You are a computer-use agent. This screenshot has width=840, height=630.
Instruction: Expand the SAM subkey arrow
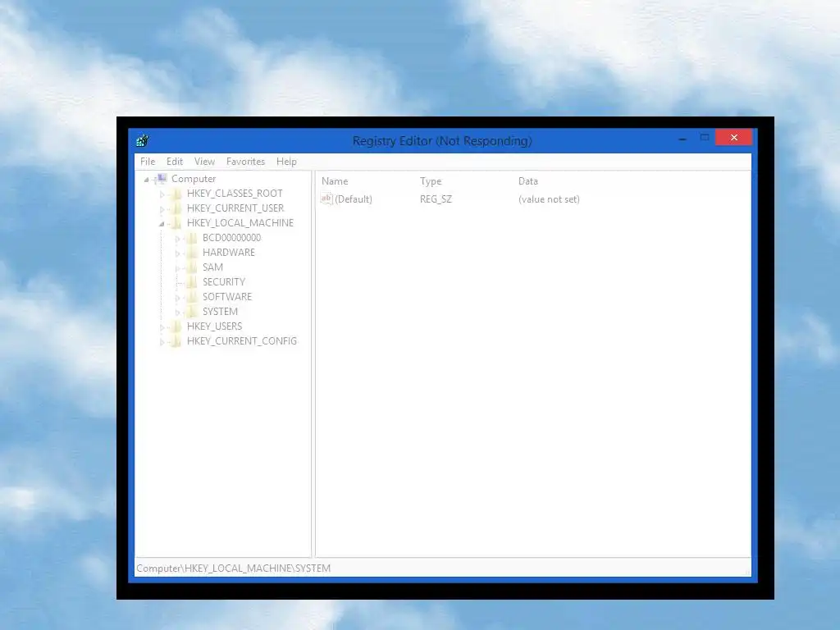point(178,268)
